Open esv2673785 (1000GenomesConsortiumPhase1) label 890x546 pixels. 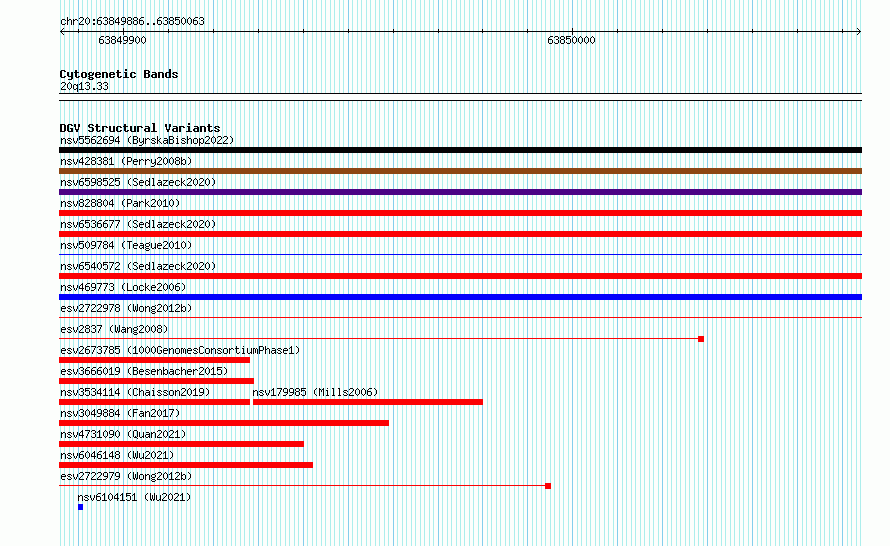(180, 350)
